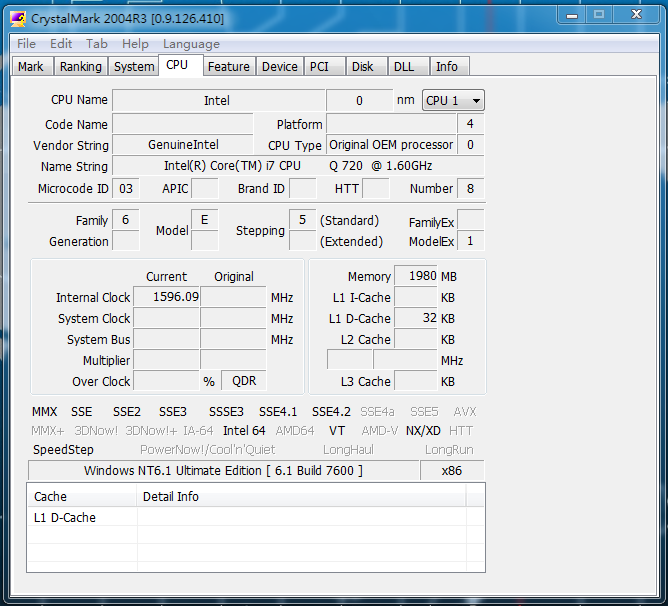Click the Microcode ID field showing 03
Image resolution: width=668 pixels, height=606 pixels.
point(126,188)
